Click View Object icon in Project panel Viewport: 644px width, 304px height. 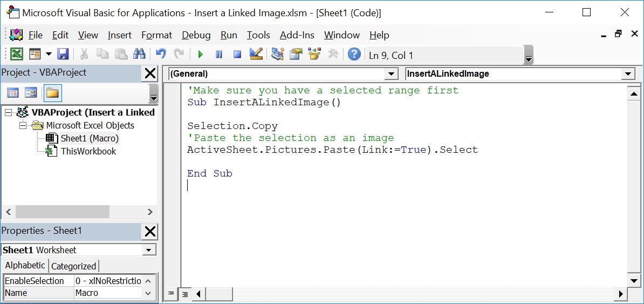pyautogui.click(x=31, y=93)
